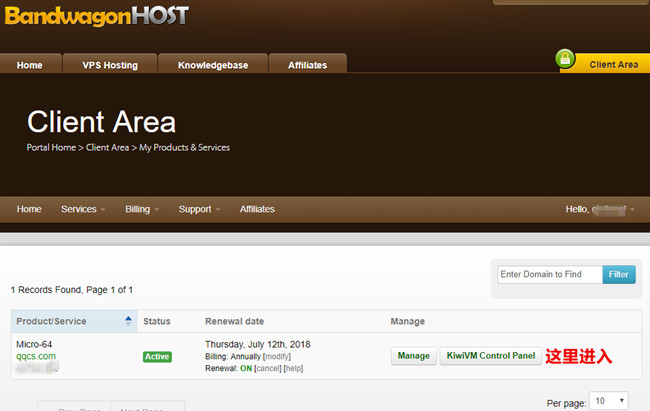The image size is (650, 411).
Task: Click the 1 Records Found text
Action: pyautogui.click(x=72, y=290)
